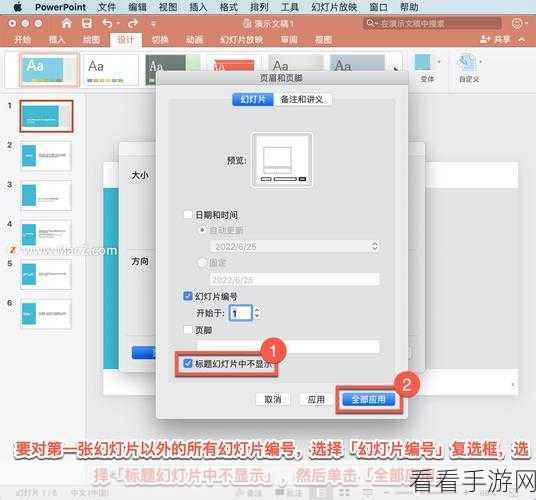Enable the 页脚 checkbox

tap(188, 329)
